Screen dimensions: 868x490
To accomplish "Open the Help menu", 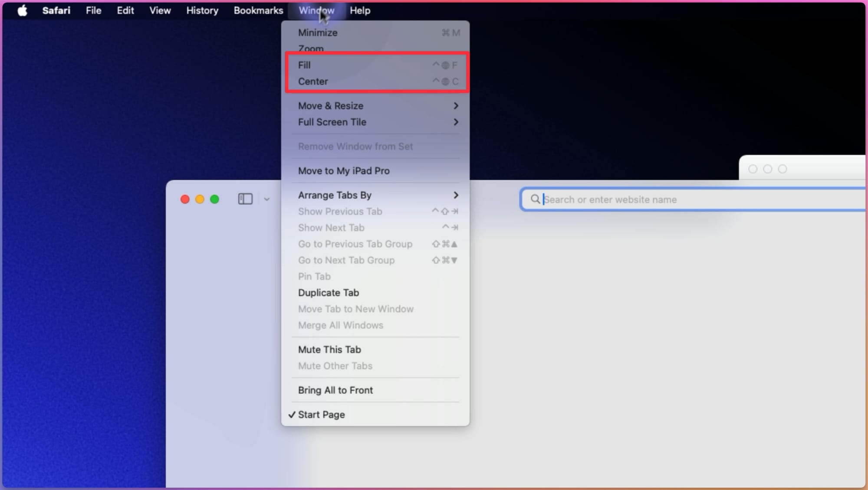I will pyautogui.click(x=360, y=10).
